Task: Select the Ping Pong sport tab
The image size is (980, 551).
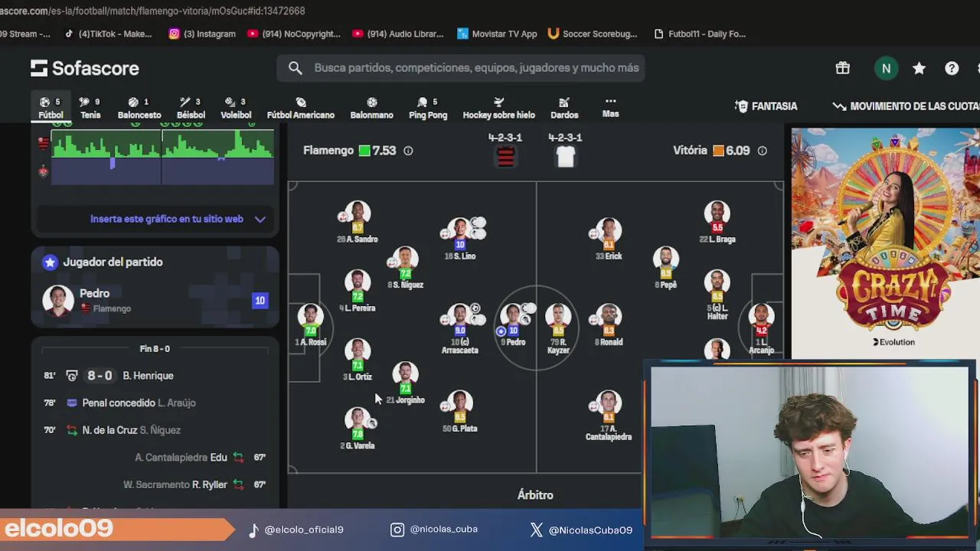Action: (x=428, y=108)
